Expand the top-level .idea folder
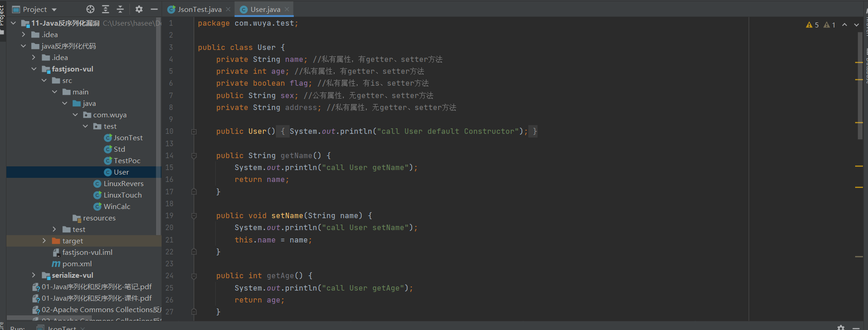The height and width of the screenshot is (330, 868). (23, 34)
